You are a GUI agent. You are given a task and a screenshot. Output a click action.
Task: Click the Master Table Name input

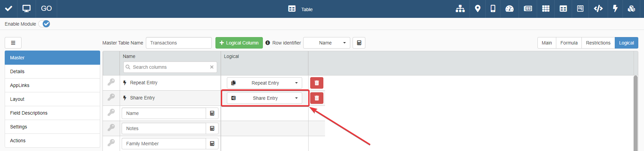point(179,43)
